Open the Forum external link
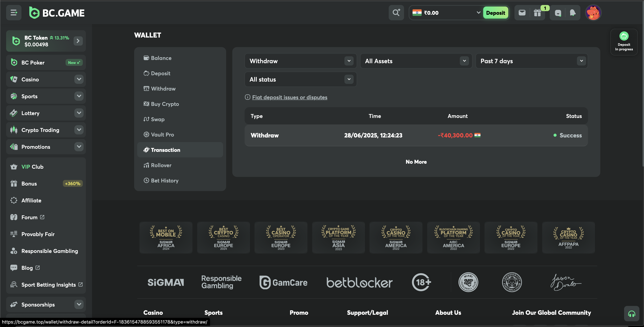The image size is (644, 327). (46, 217)
